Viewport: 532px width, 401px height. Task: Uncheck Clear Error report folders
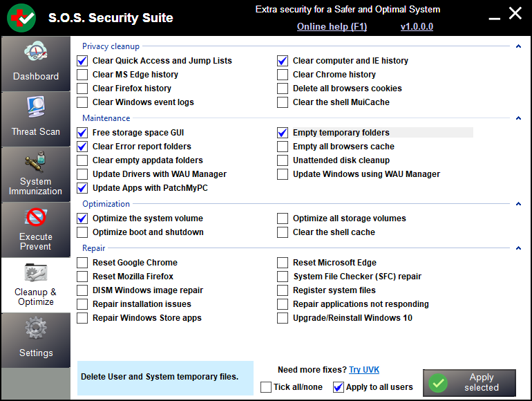point(82,147)
